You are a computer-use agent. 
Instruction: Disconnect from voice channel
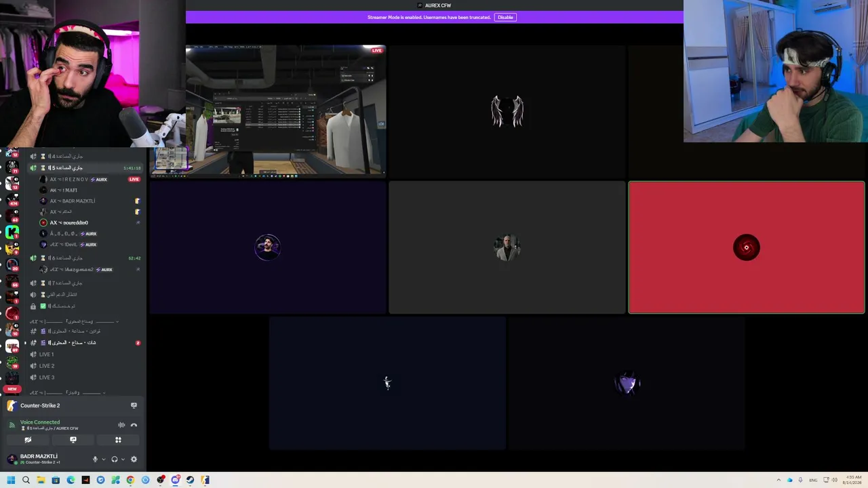[134, 425]
